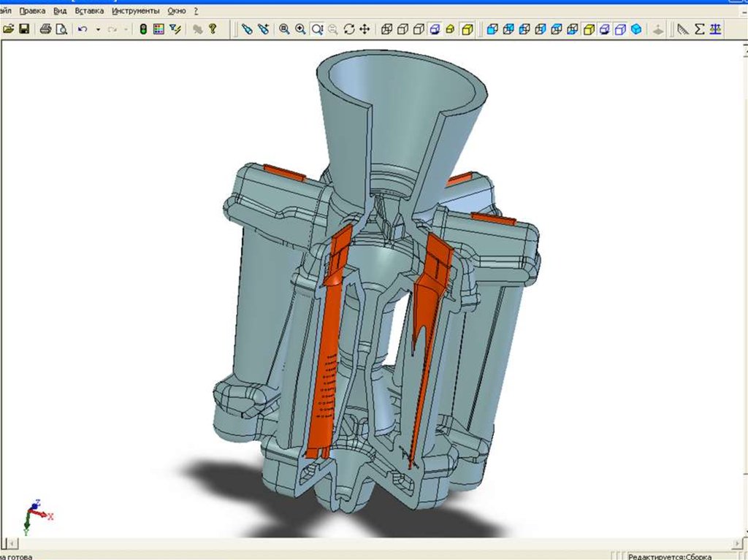
Task: Open the Вставка menu
Action: (89, 12)
